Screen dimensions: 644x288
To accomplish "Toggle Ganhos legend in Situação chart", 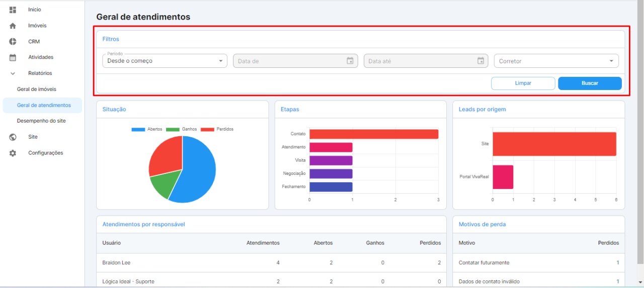I will (x=181, y=129).
